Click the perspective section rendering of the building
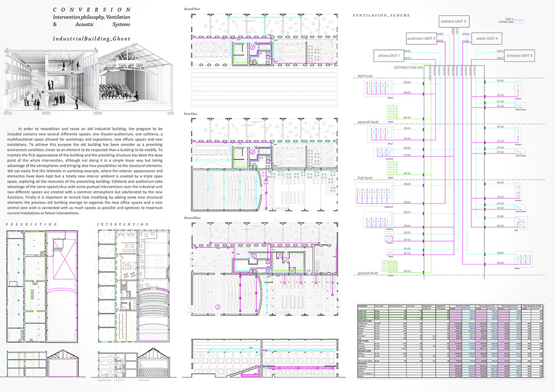555x392 pixels. pos(89,80)
